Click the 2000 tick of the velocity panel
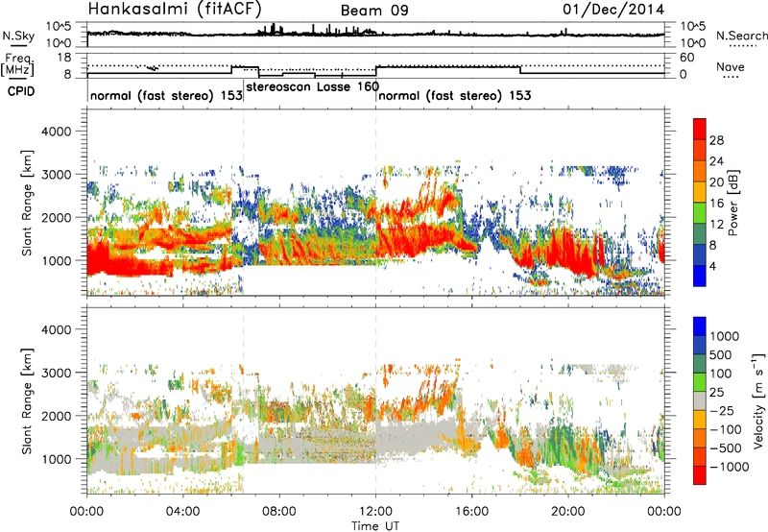This screenshot has width=768, height=532. pos(57,416)
